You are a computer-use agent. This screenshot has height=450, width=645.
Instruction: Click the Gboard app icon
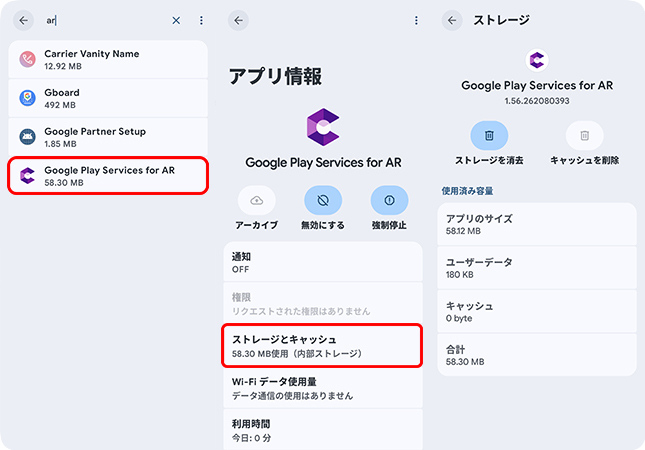pyautogui.click(x=28, y=98)
